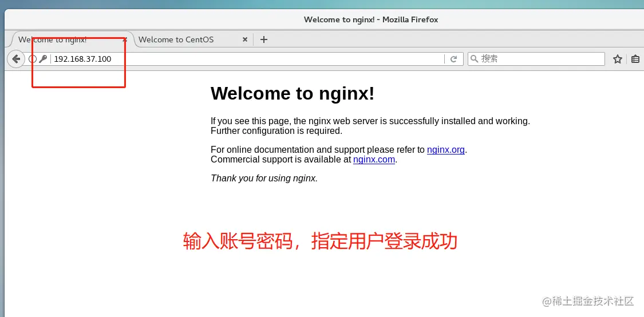Click 'Thank you for using nginx.' text

tap(264, 178)
